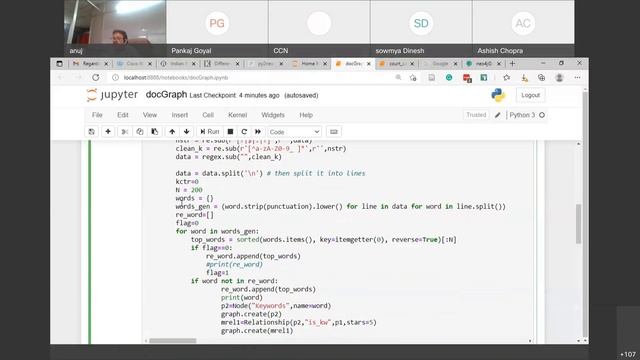
Task: Click code line 'print(word)'
Action: [242, 298]
